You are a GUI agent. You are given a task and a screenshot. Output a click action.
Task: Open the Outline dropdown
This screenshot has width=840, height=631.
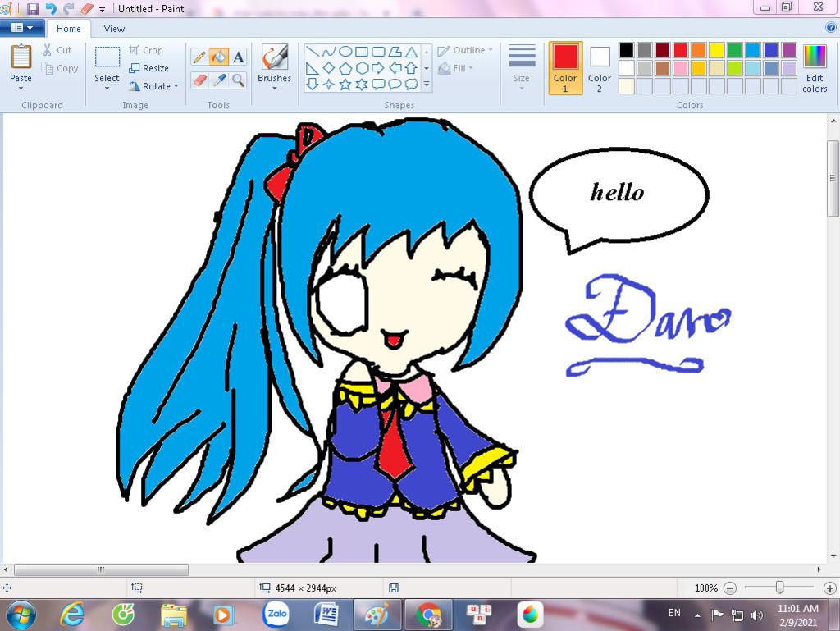tap(465, 50)
